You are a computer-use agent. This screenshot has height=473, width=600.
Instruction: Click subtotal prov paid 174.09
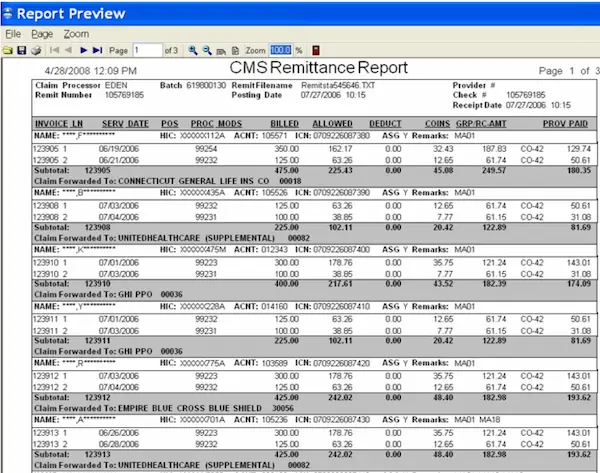click(579, 284)
